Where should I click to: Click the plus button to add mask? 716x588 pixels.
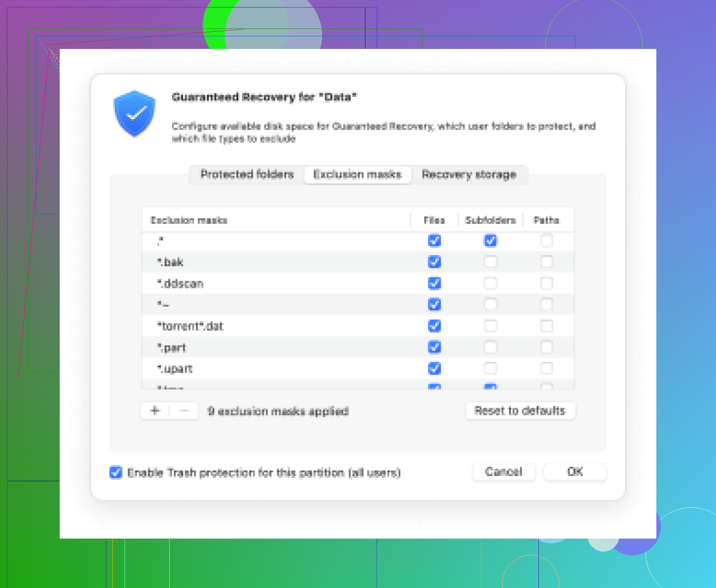tap(155, 411)
